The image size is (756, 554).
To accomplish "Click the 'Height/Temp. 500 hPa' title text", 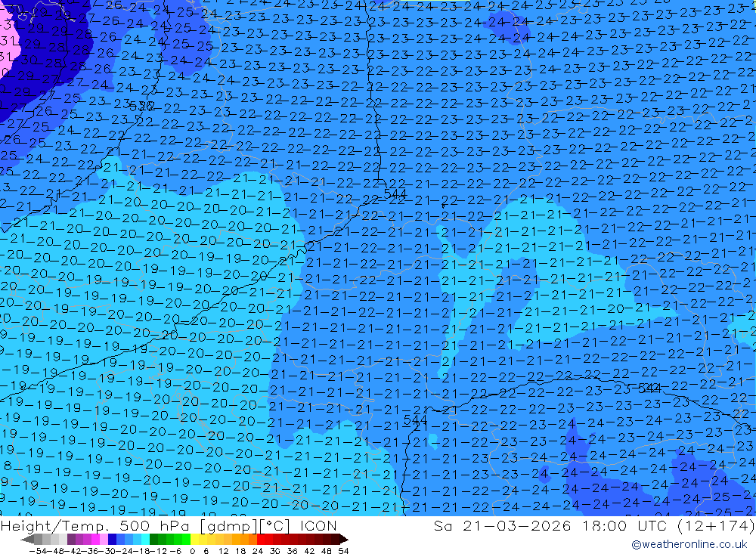I will [96, 525].
